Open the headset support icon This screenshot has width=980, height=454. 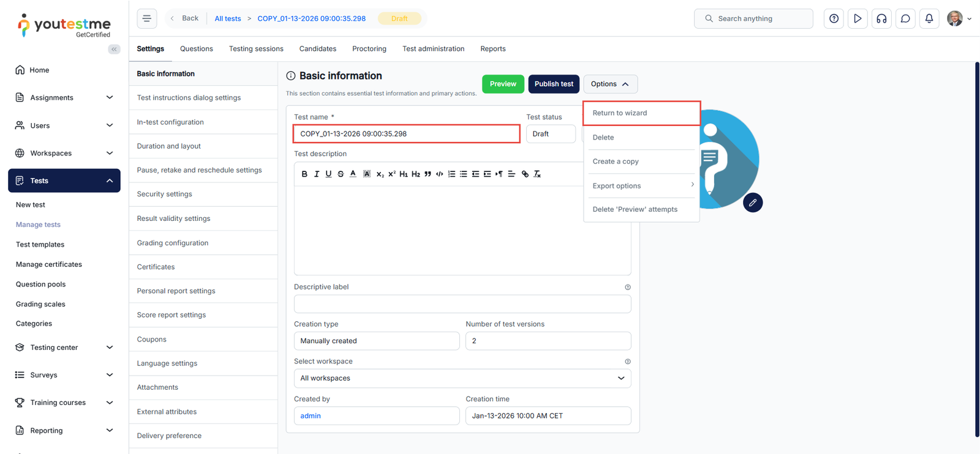pyautogui.click(x=881, y=18)
